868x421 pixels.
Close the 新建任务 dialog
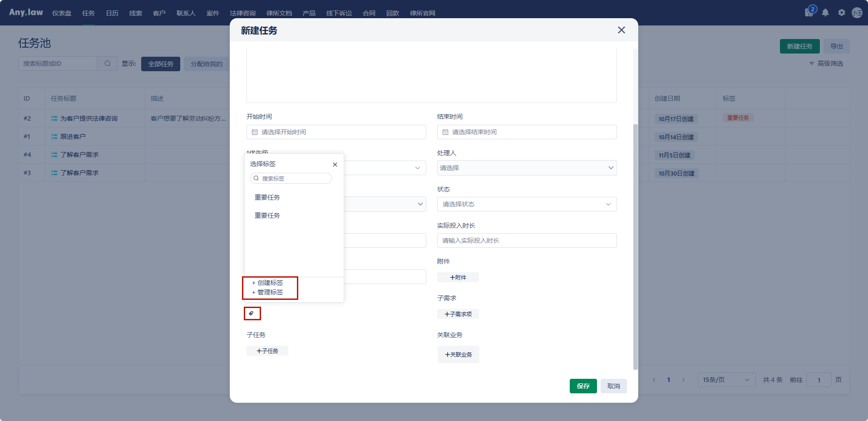pos(621,30)
